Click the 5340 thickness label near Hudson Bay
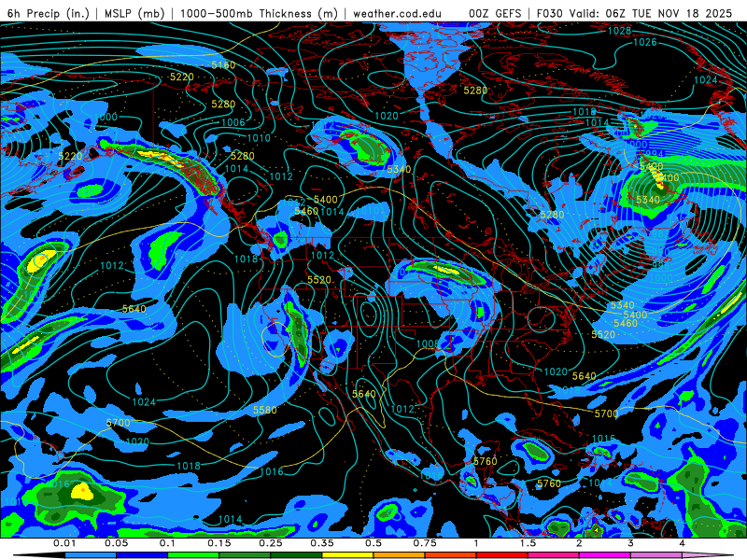 [400, 170]
